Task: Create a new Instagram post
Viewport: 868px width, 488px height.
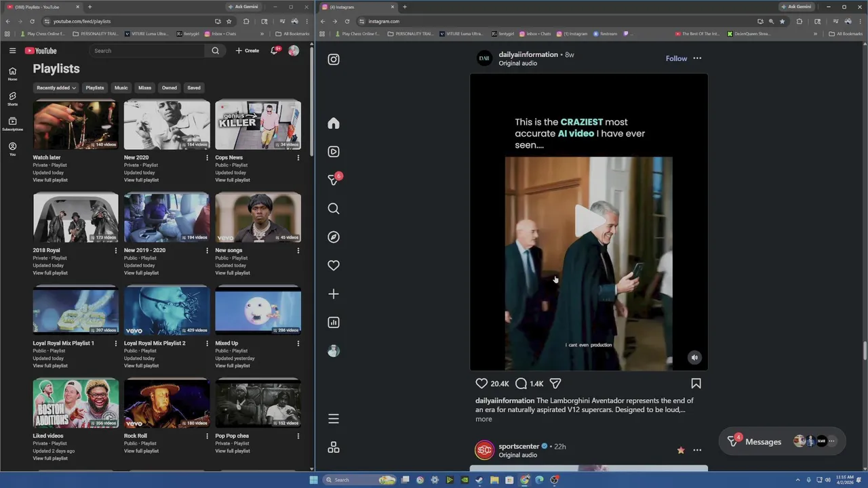Action: pyautogui.click(x=334, y=294)
